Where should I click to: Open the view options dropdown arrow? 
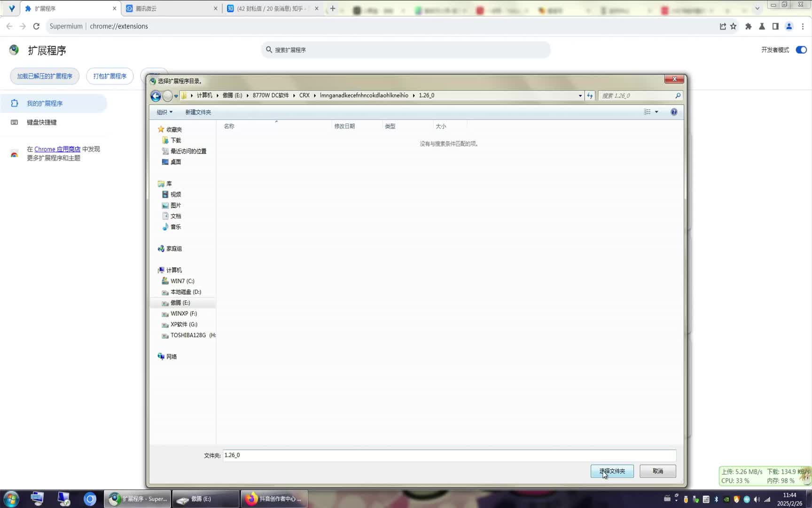pyautogui.click(x=656, y=112)
